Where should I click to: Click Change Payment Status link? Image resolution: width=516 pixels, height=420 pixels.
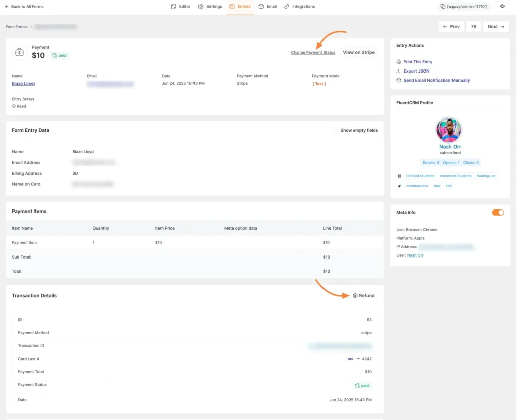coord(313,52)
